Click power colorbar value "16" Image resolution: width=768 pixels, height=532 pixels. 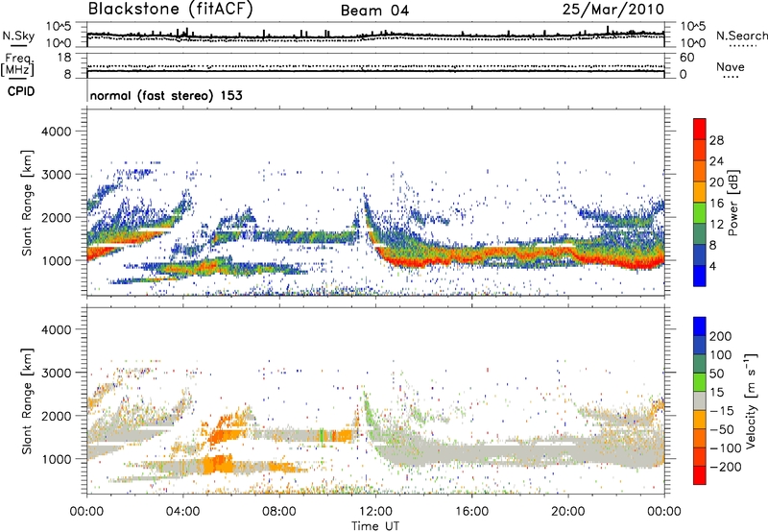click(x=716, y=204)
